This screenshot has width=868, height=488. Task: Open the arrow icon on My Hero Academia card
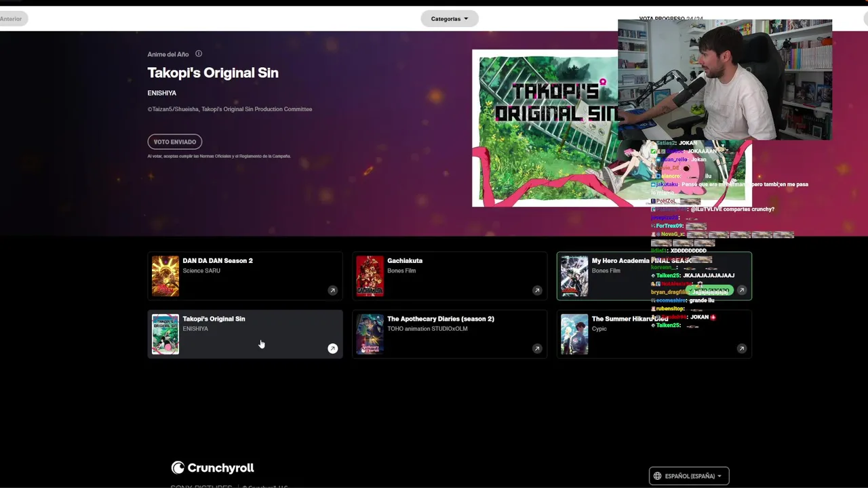click(742, 290)
